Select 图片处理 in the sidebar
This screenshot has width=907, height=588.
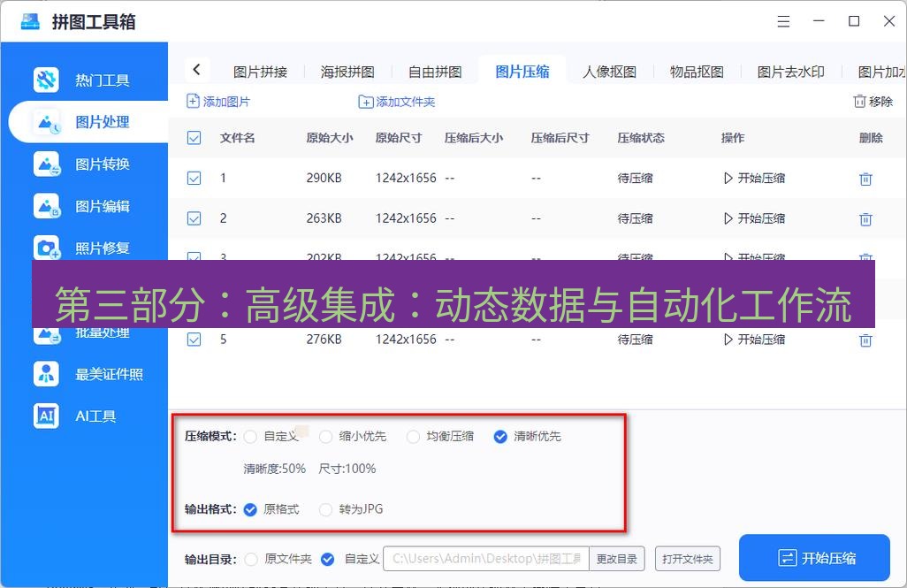pos(88,122)
